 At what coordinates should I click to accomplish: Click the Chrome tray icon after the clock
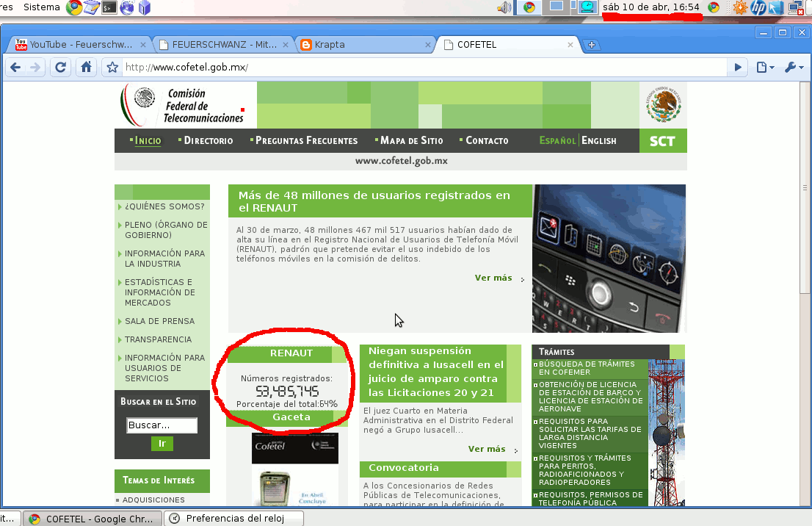tap(714, 7)
